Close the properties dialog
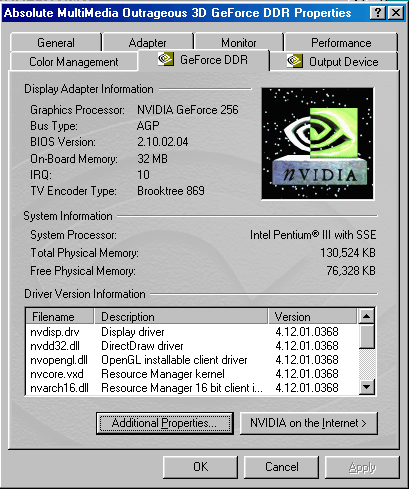 (396, 13)
